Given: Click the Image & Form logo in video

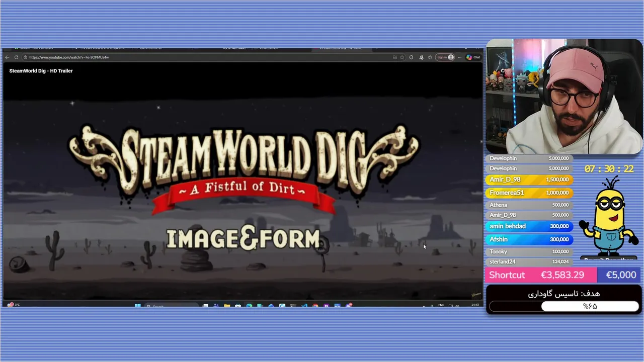Looking at the screenshot, I should tap(244, 239).
